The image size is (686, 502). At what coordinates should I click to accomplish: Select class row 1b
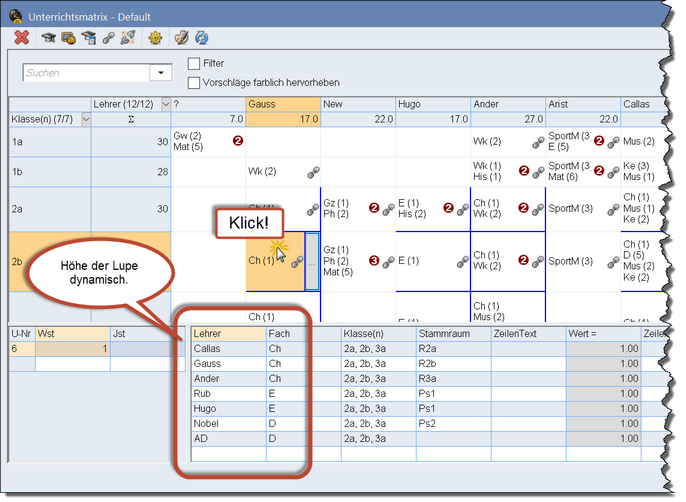[x=50, y=172]
